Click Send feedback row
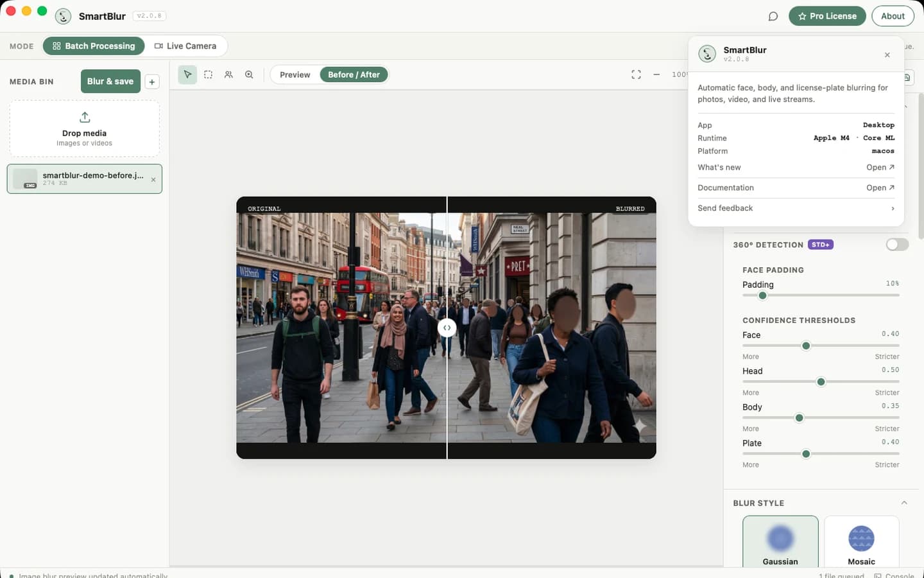The height and width of the screenshot is (578, 924). point(796,208)
